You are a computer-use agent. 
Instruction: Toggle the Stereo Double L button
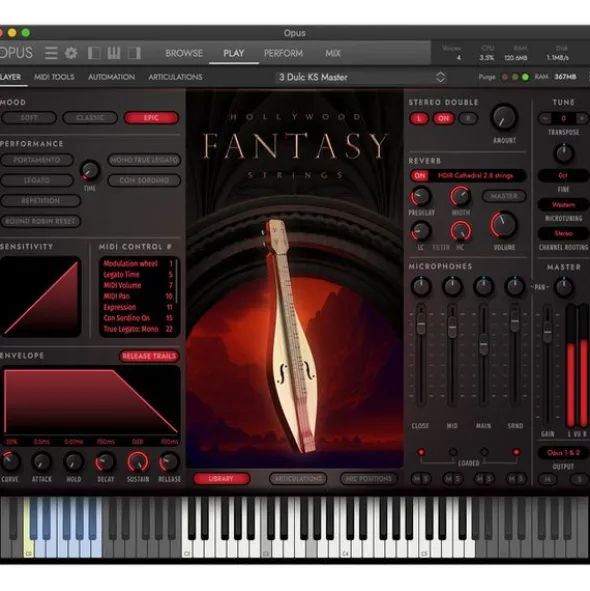point(419,118)
